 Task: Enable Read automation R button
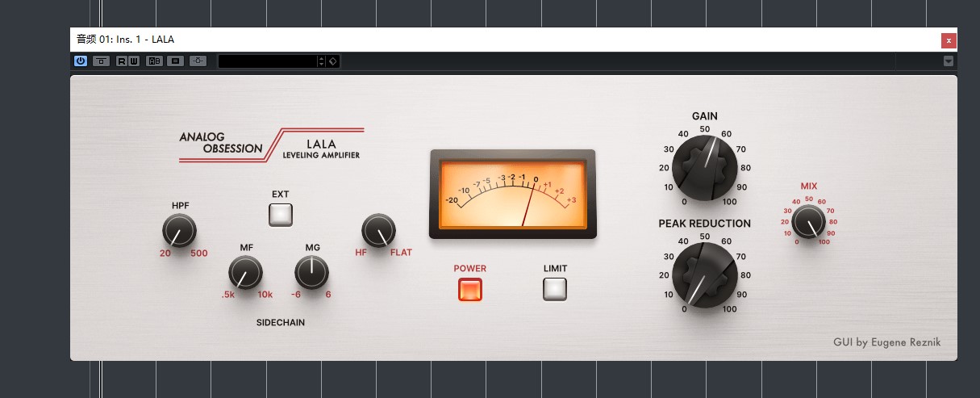click(x=122, y=61)
